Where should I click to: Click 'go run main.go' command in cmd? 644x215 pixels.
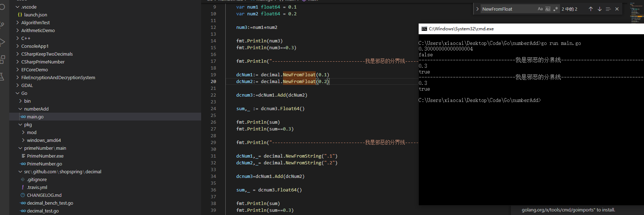tap(561, 43)
